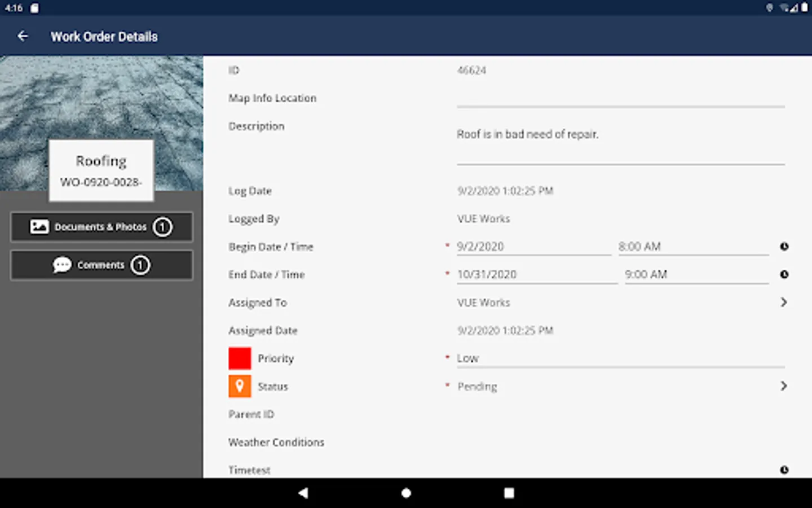Edit the Begin Date field 9/2/2020
Image resolution: width=812 pixels, height=508 pixels.
click(x=533, y=247)
